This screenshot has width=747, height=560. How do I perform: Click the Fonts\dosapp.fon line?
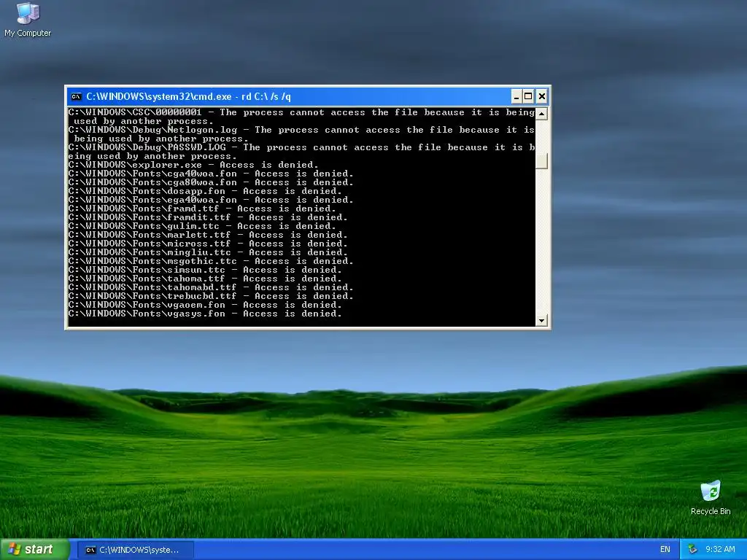point(205,191)
